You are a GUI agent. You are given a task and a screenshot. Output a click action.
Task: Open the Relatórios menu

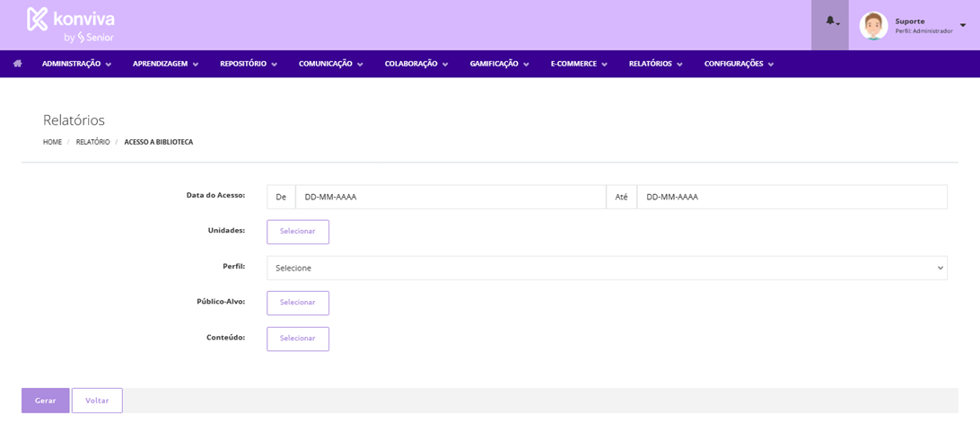pyautogui.click(x=655, y=64)
